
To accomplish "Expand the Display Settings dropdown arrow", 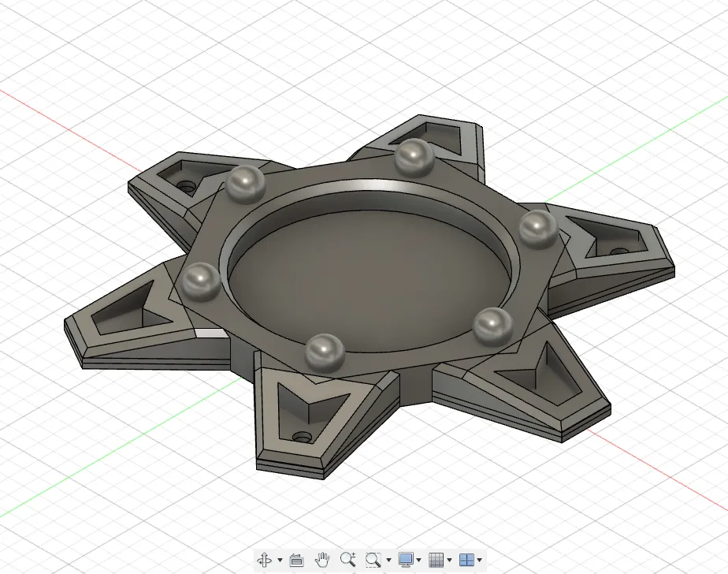I will coord(419,560).
